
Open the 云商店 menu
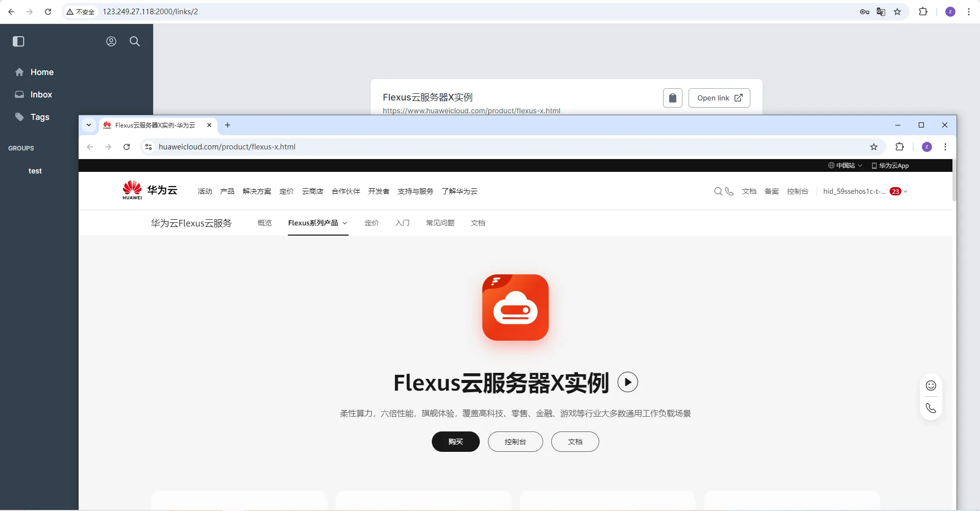[x=312, y=191]
